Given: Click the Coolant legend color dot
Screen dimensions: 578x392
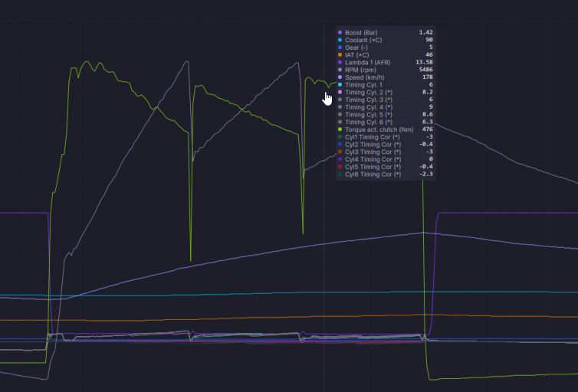Looking at the screenshot, I should pos(340,40).
